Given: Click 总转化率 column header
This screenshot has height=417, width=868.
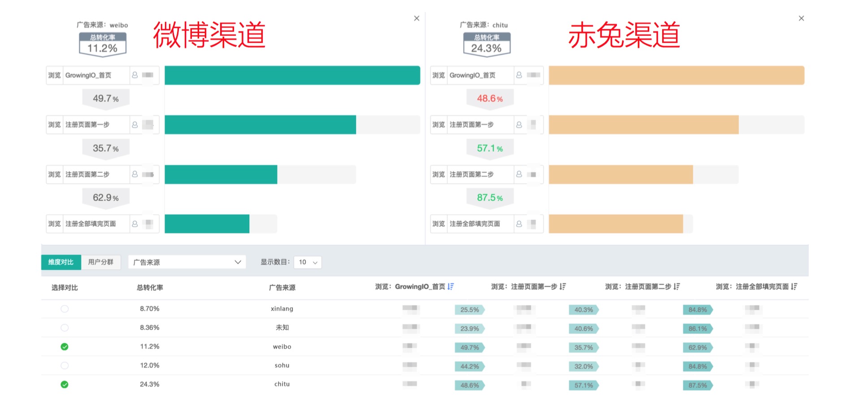Looking at the screenshot, I should tap(150, 288).
